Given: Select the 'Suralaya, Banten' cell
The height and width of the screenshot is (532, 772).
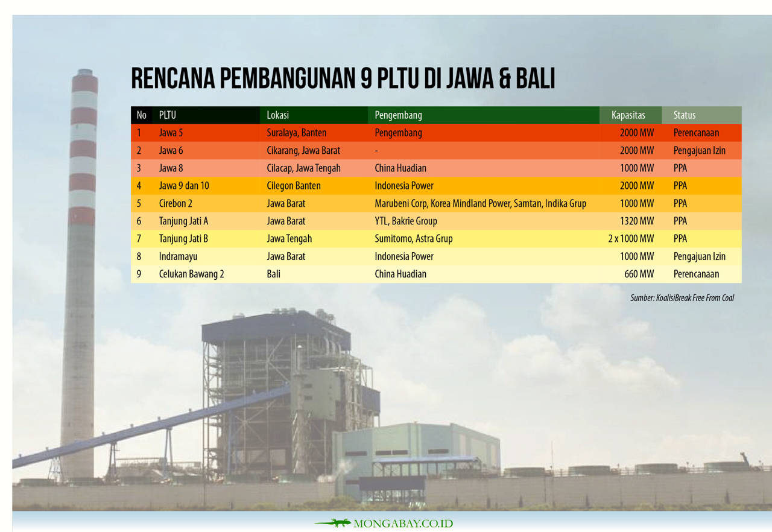Looking at the screenshot, I should pyautogui.click(x=297, y=133).
